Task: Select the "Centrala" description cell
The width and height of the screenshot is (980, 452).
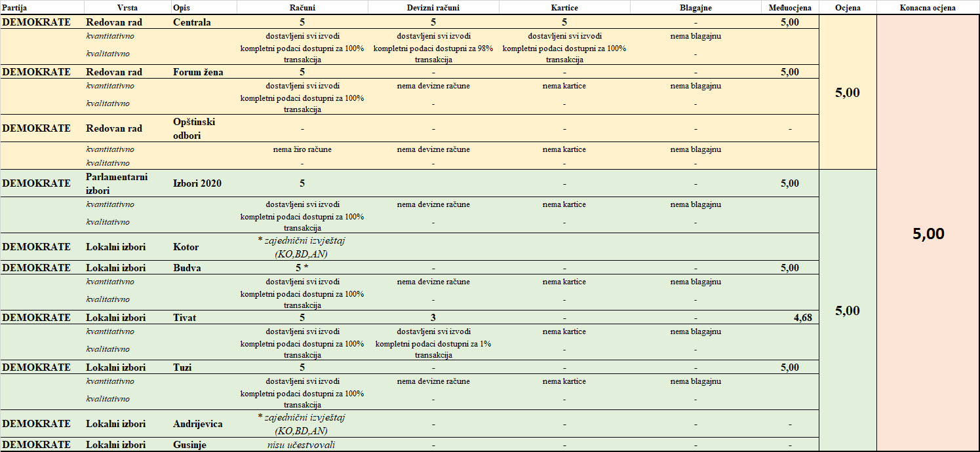Action: pyautogui.click(x=192, y=22)
